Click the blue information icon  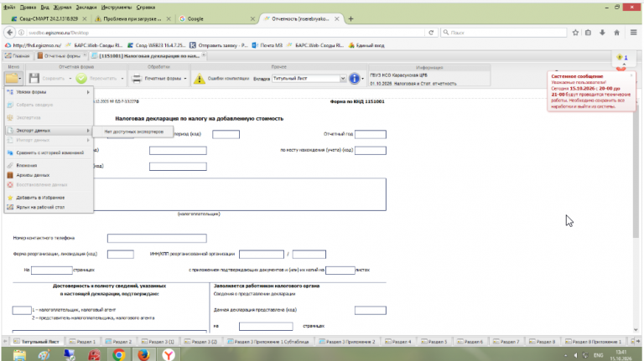(354, 79)
